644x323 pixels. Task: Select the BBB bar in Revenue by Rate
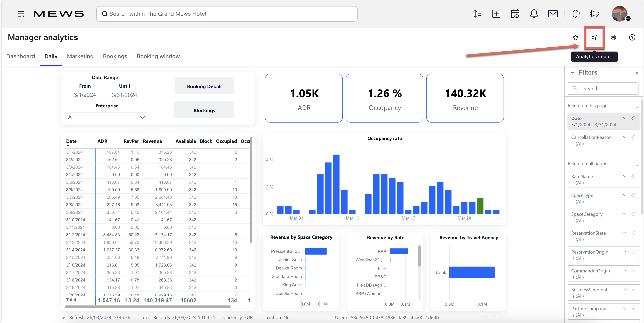pyautogui.click(x=398, y=251)
